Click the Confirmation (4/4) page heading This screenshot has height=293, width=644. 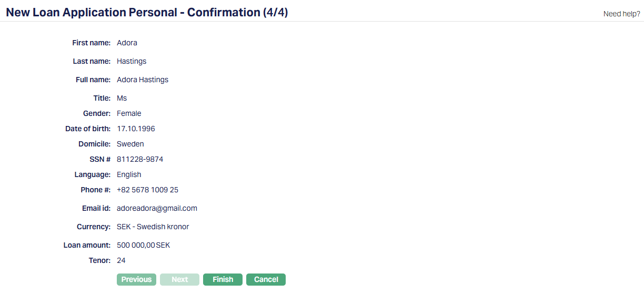point(147,12)
